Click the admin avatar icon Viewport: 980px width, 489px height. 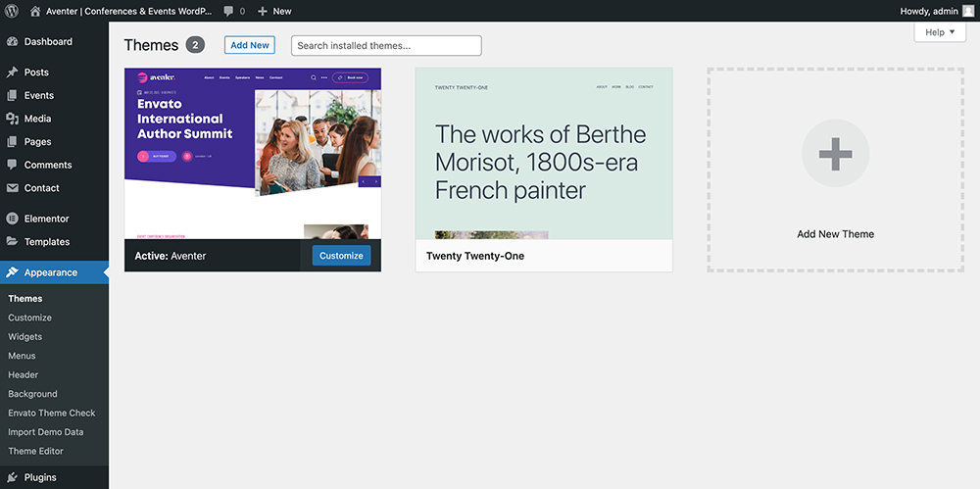(968, 11)
